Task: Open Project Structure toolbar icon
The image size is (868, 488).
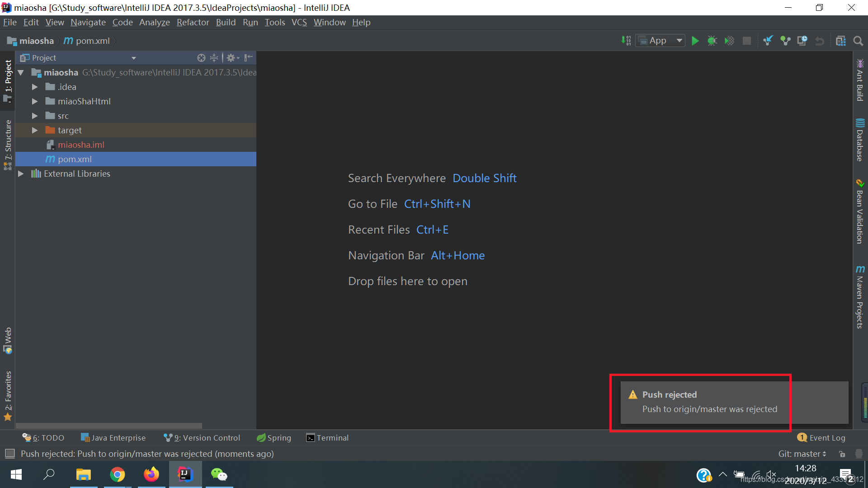Action: click(x=841, y=41)
